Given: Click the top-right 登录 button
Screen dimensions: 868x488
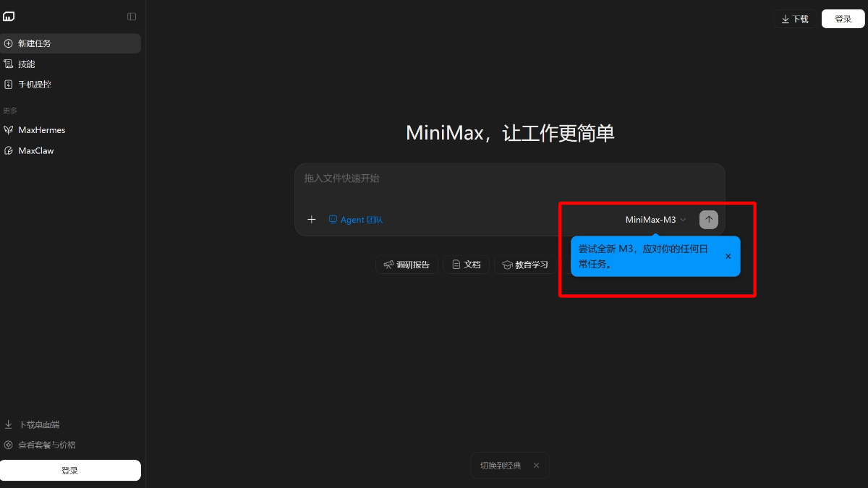Looking at the screenshot, I should 843,19.
